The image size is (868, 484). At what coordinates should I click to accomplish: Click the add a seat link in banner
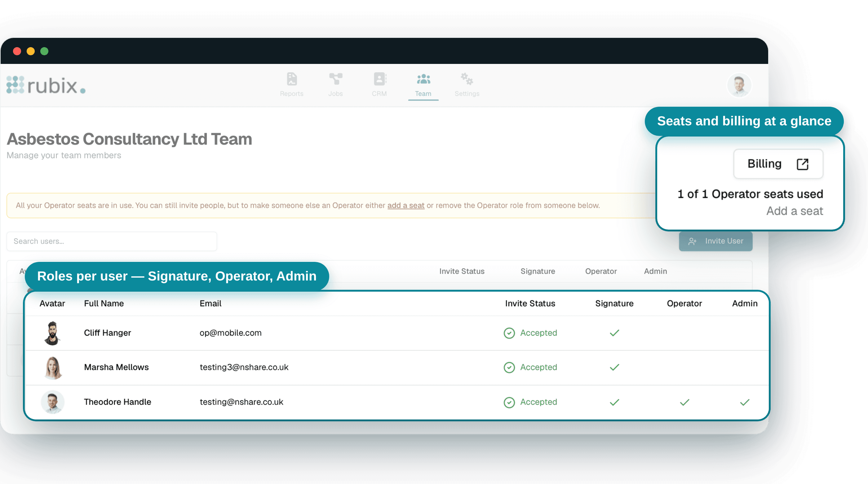point(406,205)
